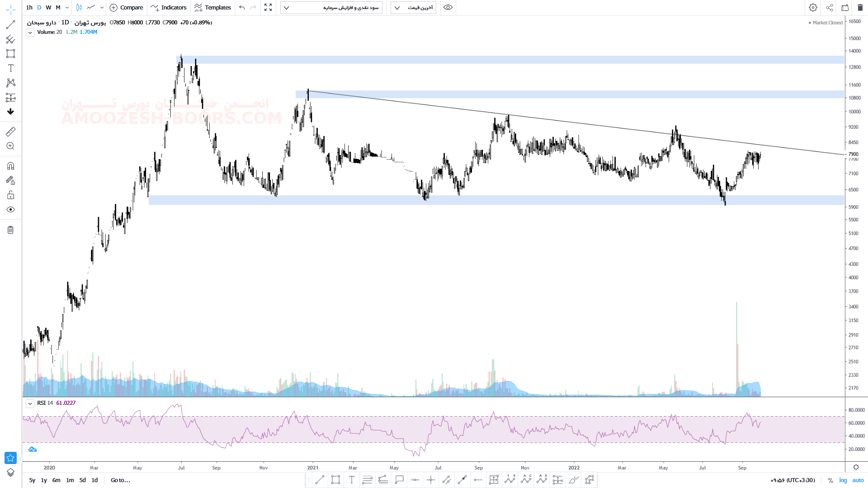Screen dimensions: 868x488
Task: Enter fullscreen chart mode
Action: click(x=268, y=8)
